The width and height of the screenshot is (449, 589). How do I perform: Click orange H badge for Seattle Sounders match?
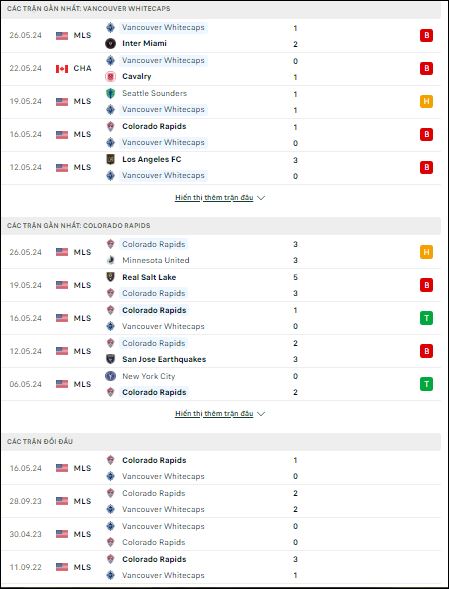pyautogui.click(x=426, y=101)
